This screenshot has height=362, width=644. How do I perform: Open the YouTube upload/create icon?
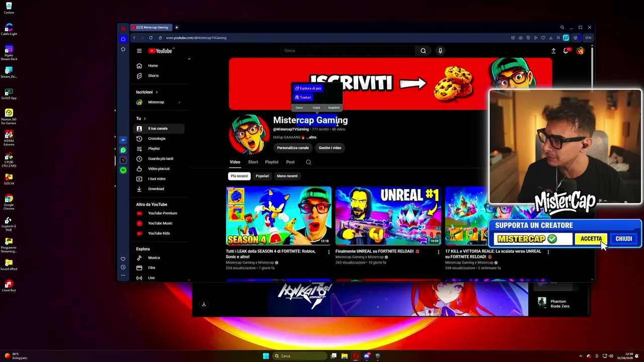pyautogui.click(x=553, y=51)
